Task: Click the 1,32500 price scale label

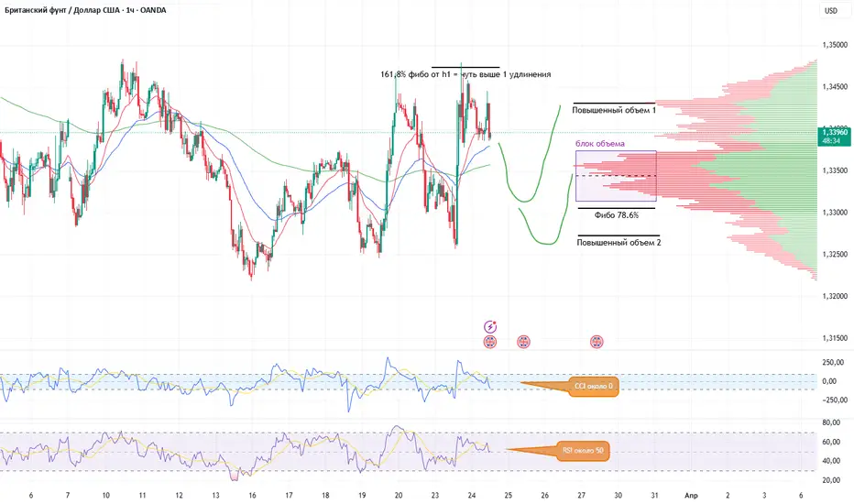Action: (835, 255)
